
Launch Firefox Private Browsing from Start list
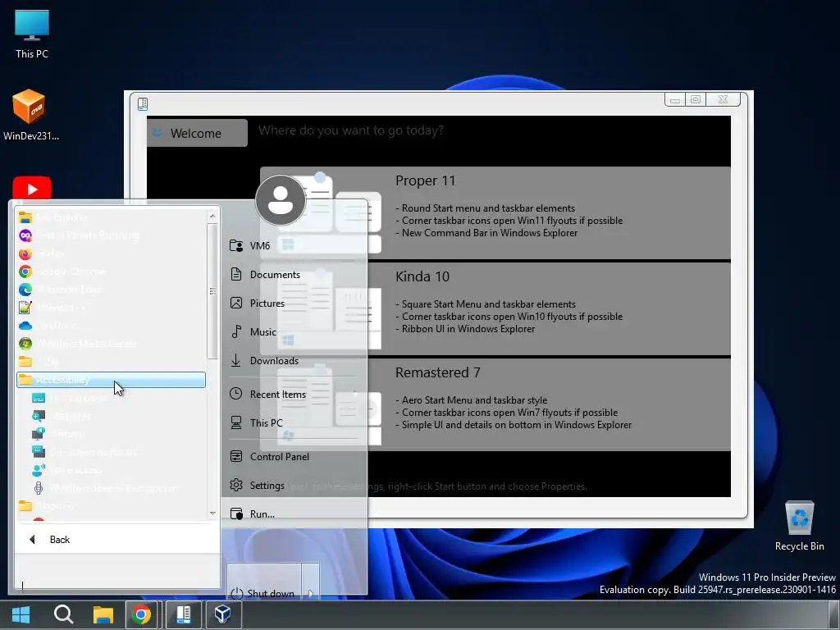111,235
